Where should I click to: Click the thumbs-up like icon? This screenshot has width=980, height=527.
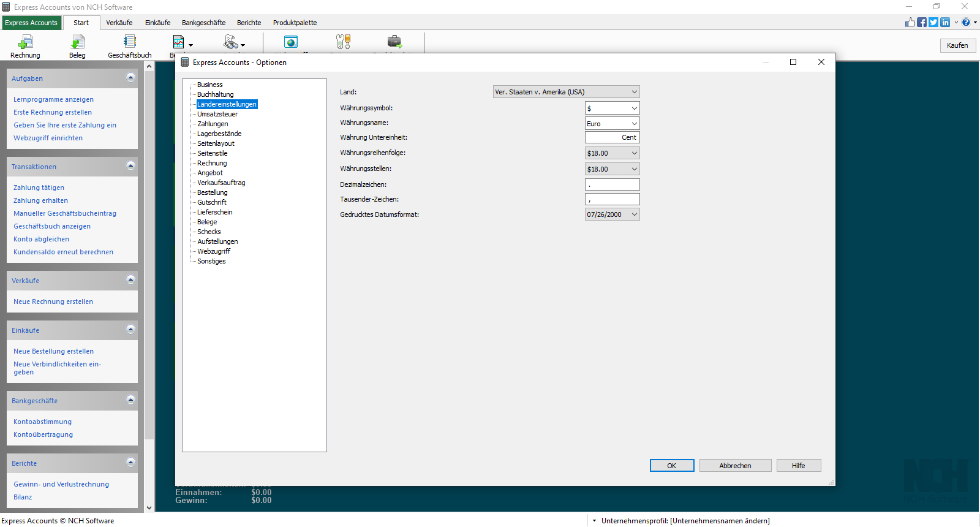[x=910, y=22]
